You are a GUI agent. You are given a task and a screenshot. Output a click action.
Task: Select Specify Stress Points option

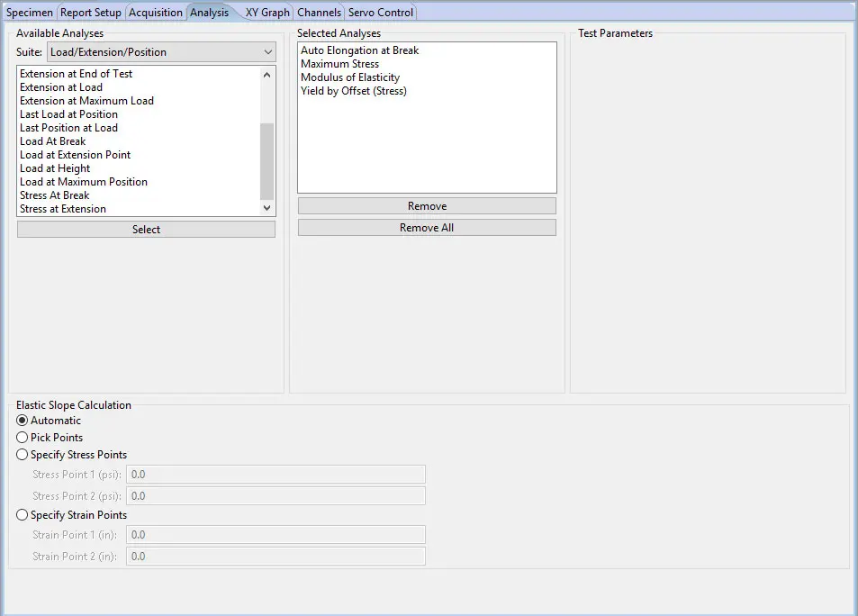22,454
